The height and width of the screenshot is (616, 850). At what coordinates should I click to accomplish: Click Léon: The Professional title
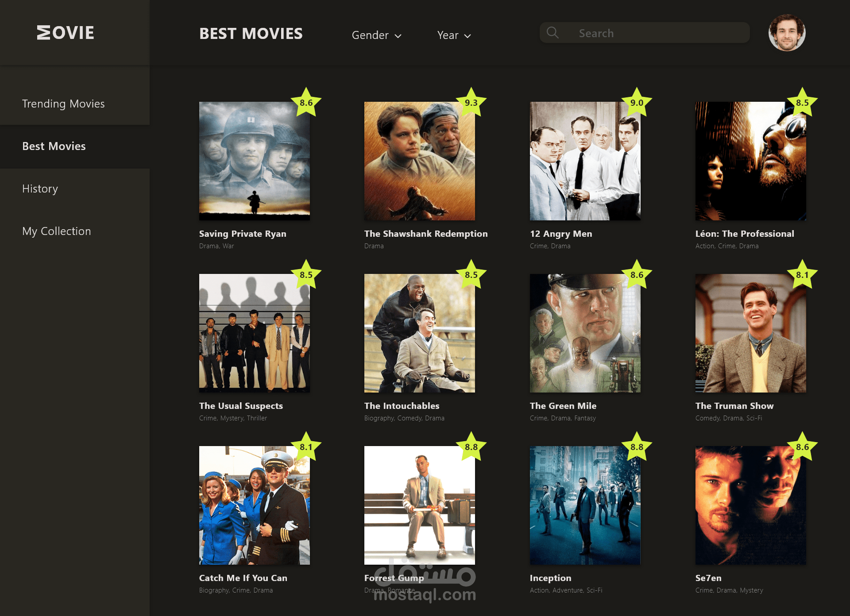pyautogui.click(x=745, y=234)
